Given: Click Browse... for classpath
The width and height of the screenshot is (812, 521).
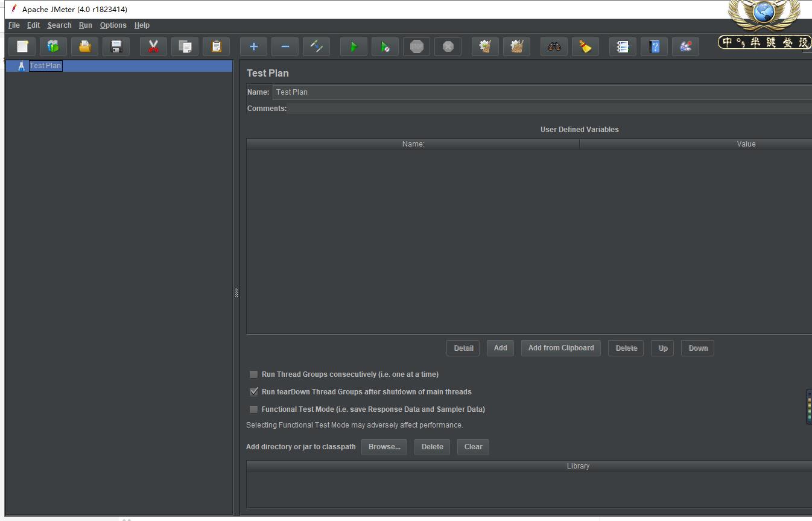Looking at the screenshot, I should (384, 447).
